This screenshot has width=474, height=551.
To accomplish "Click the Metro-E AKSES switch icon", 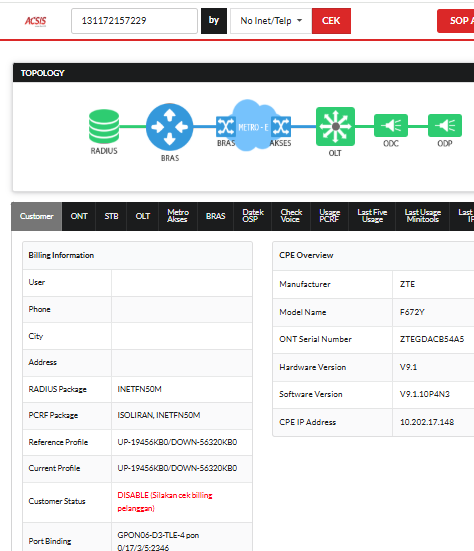I will point(281,127).
